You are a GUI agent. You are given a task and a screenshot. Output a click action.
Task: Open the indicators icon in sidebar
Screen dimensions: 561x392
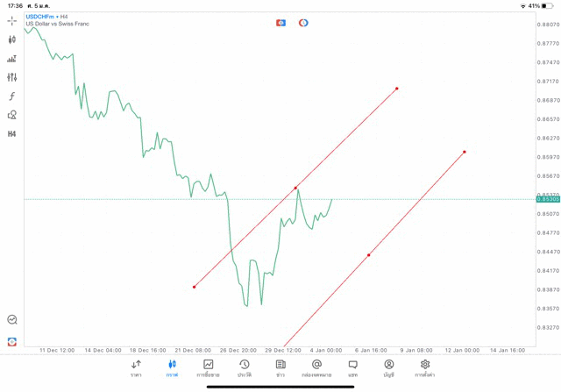[x=12, y=59]
